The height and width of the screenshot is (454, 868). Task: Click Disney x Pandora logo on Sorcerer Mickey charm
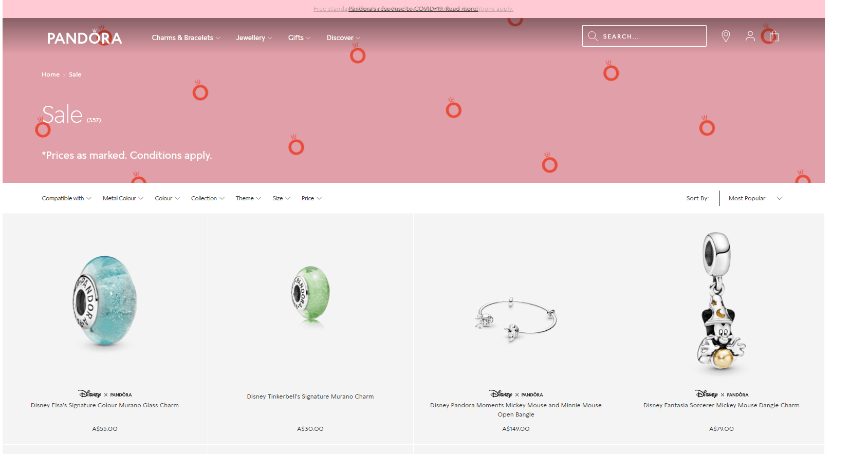[722, 394]
